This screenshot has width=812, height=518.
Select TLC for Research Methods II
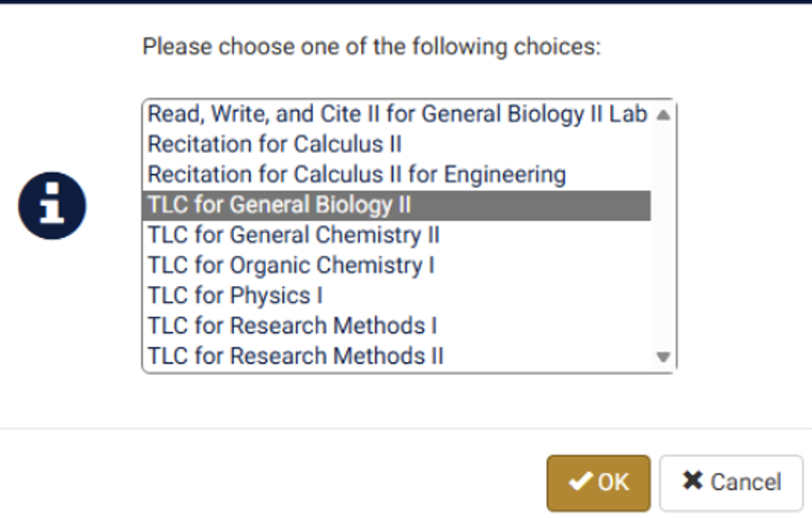pos(295,356)
